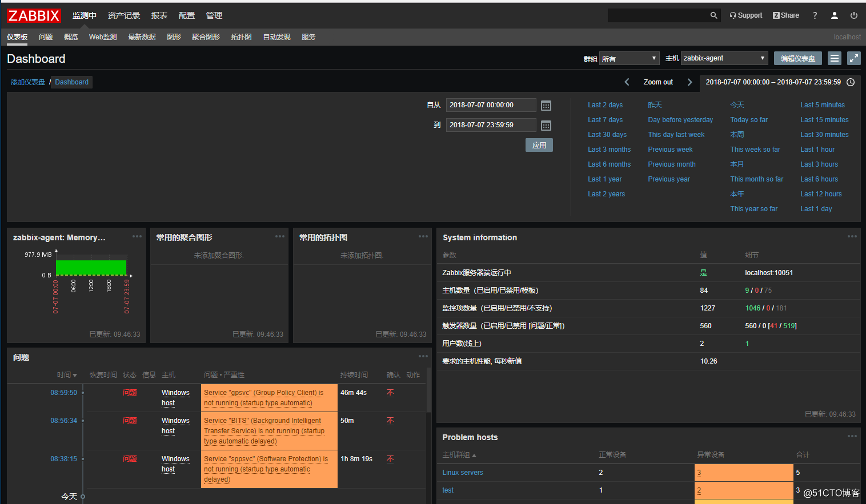Select Last 7 days time range

click(x=605, y=120)
